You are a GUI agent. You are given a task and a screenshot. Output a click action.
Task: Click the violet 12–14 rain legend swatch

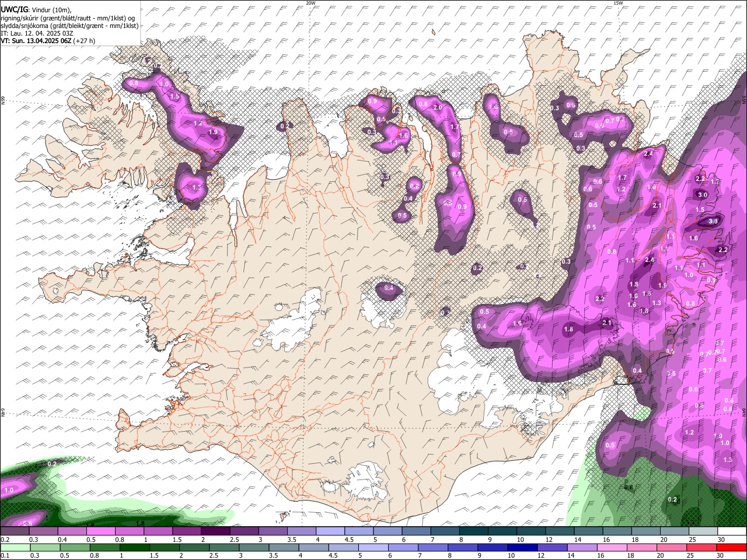click(553, 547)
